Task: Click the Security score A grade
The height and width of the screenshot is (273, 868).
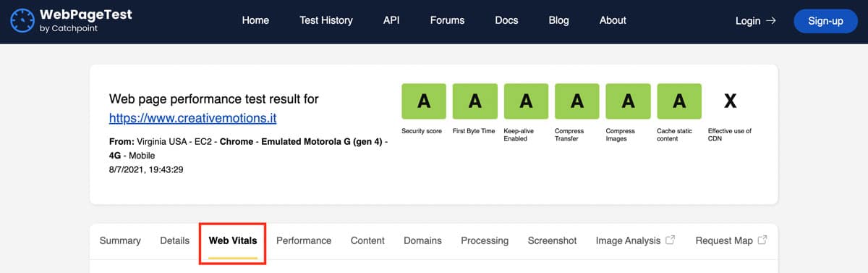Action: pos(424,101)
